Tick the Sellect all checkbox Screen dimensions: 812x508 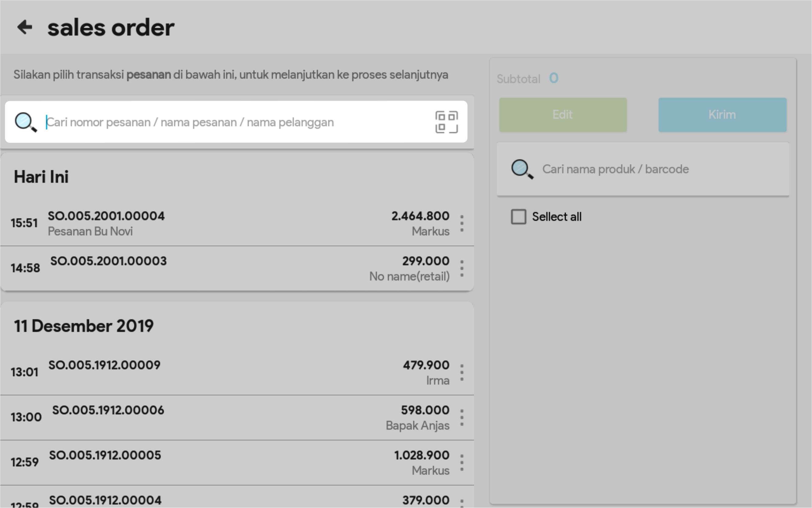(x=518, y=217)
